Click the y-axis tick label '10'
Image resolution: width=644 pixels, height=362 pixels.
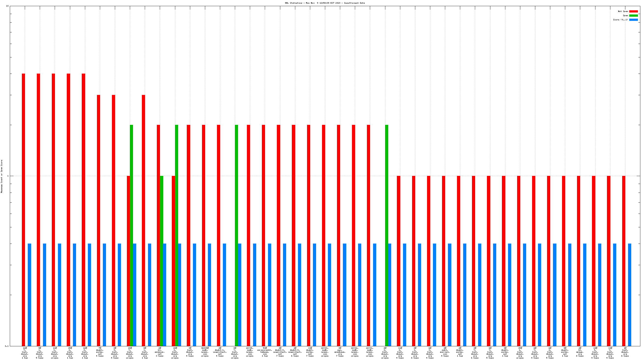(7, 6)
